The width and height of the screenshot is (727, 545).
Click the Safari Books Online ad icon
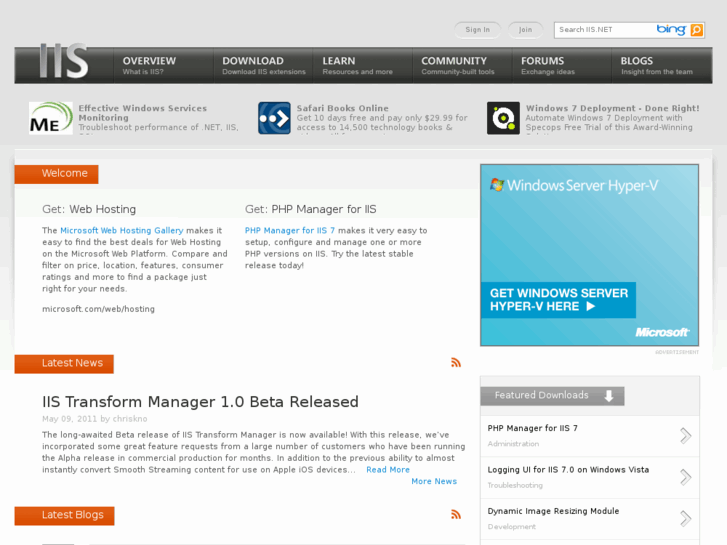[x=274, y=118]
